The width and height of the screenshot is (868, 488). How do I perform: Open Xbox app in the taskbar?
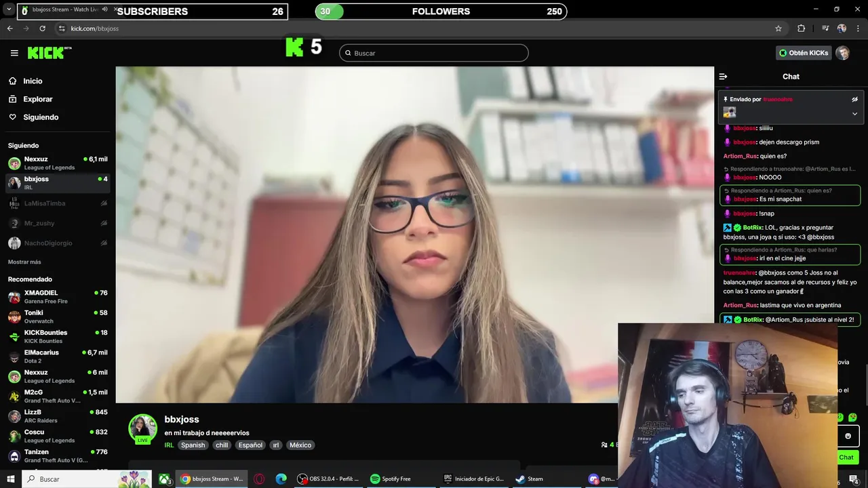pos(164,479)
